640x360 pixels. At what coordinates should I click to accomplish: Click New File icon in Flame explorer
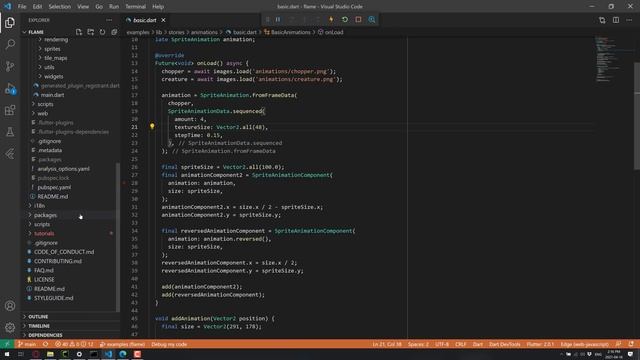coord(79,32)
